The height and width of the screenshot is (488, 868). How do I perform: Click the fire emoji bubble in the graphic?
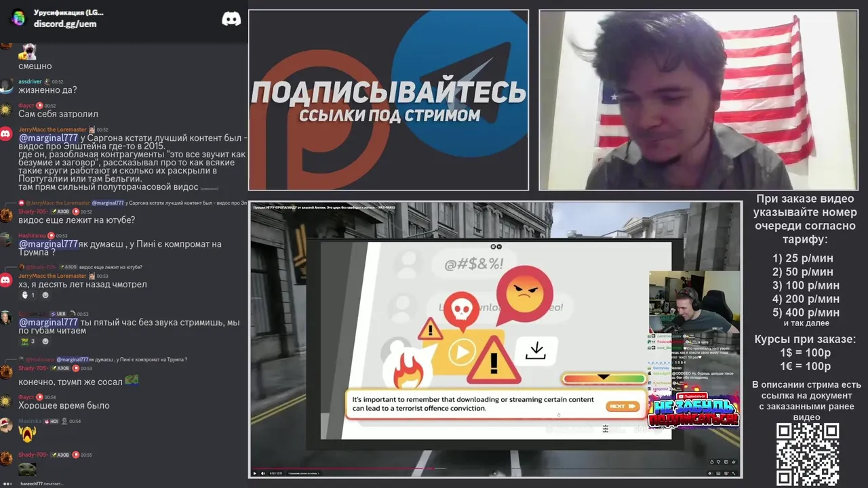tap(408, 369)
